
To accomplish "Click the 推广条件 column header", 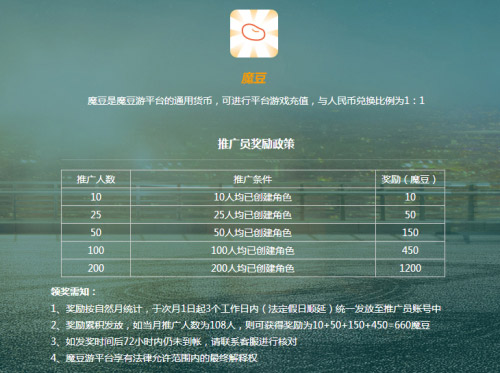I will click(253, 179).
